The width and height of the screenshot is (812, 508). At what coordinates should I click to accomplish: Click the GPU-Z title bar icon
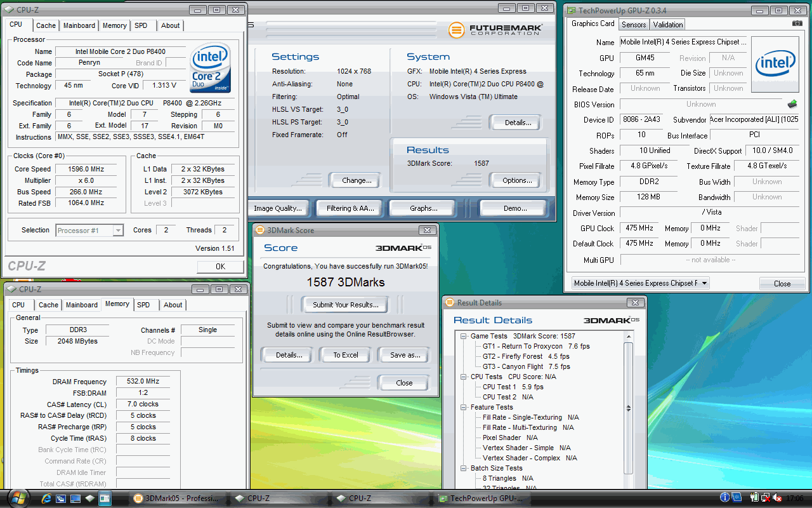(x=572, y=11)
